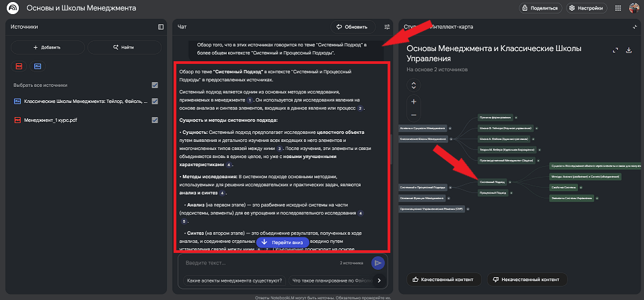The height and width of the screenshot is (300, 644).
Task: Click the Добавить source button
Action: 47,47
